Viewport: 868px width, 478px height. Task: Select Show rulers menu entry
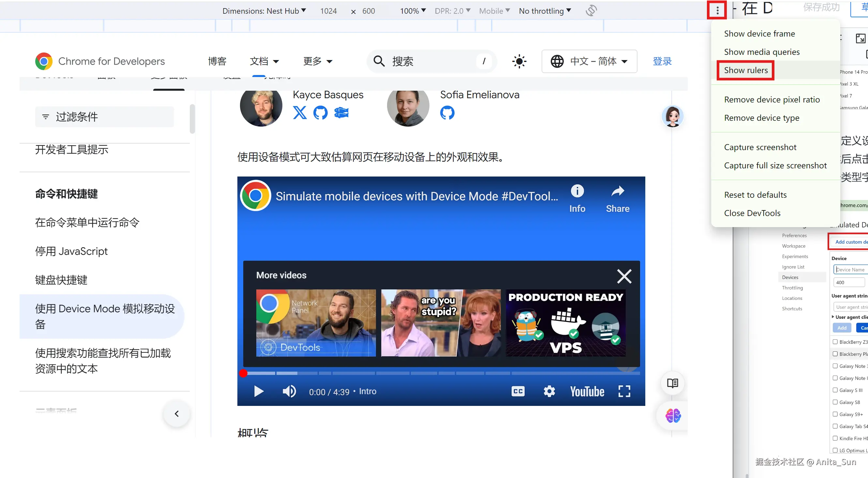(746, 70)
